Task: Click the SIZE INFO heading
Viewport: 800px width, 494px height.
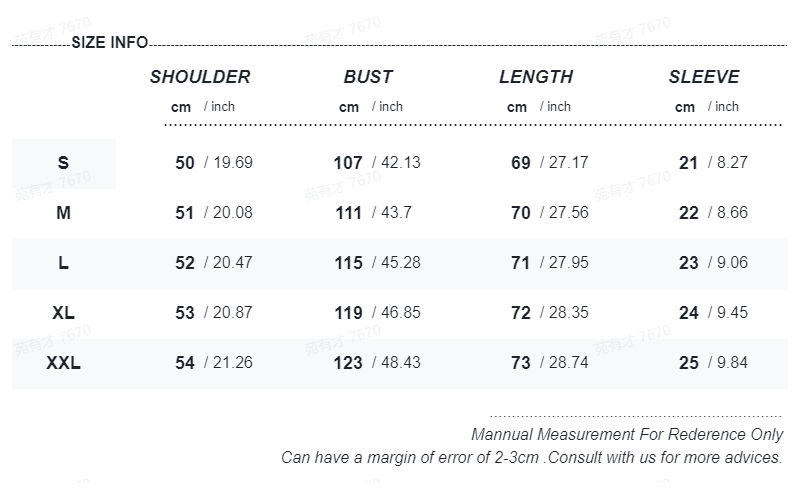Action: pos(110,42)
